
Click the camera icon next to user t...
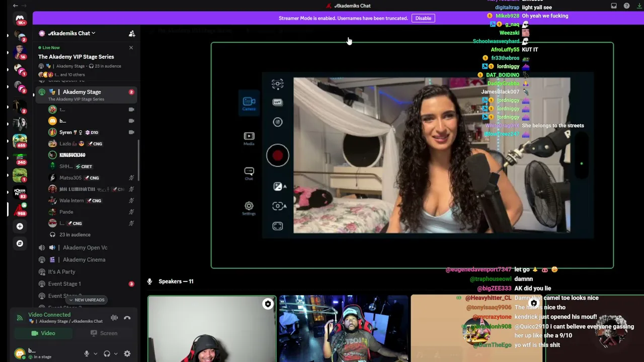(131, 110)
